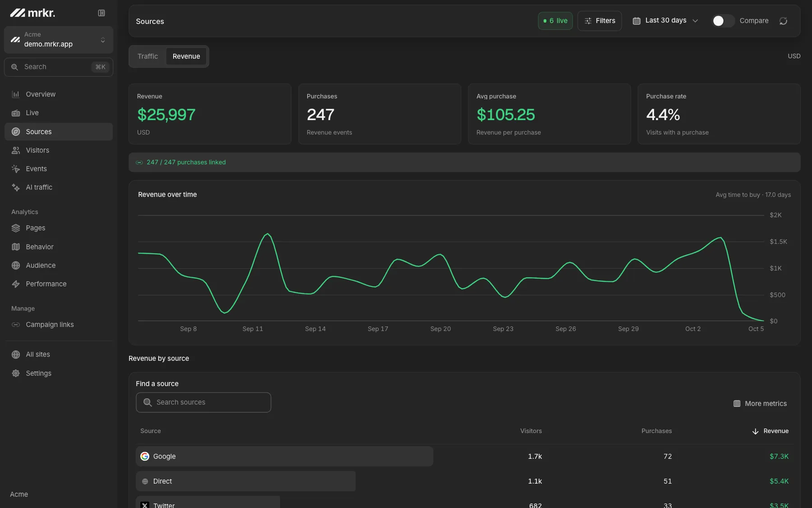Click the Google logo icon
Image resolution: width=812 pixels, height=508 pixels.
pos(145,457)
